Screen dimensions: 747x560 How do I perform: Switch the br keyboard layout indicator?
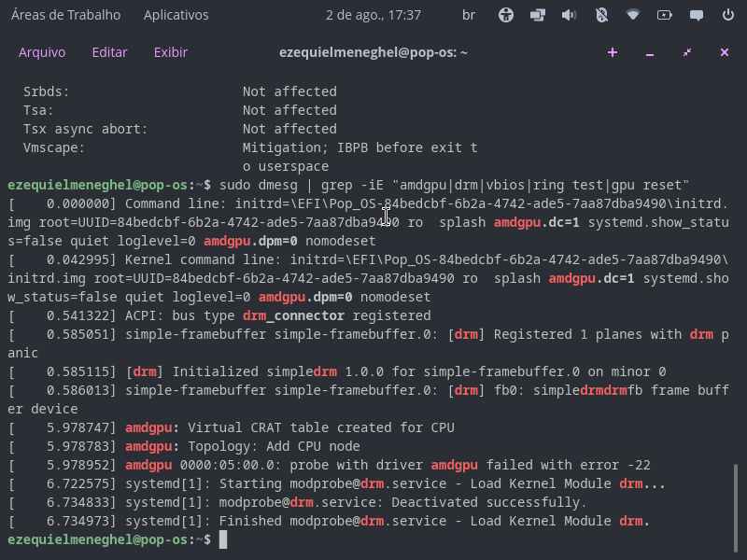tap(469, 15)
